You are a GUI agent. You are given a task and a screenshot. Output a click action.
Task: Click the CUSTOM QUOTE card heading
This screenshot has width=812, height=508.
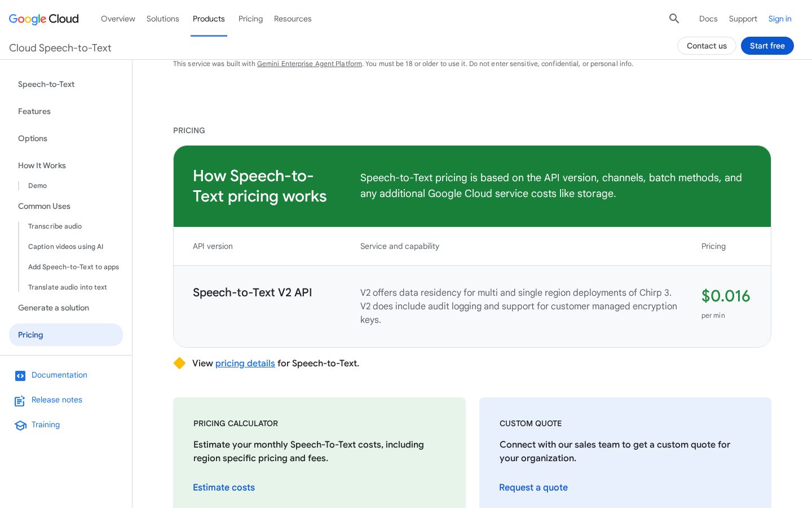tap(531, 423)
